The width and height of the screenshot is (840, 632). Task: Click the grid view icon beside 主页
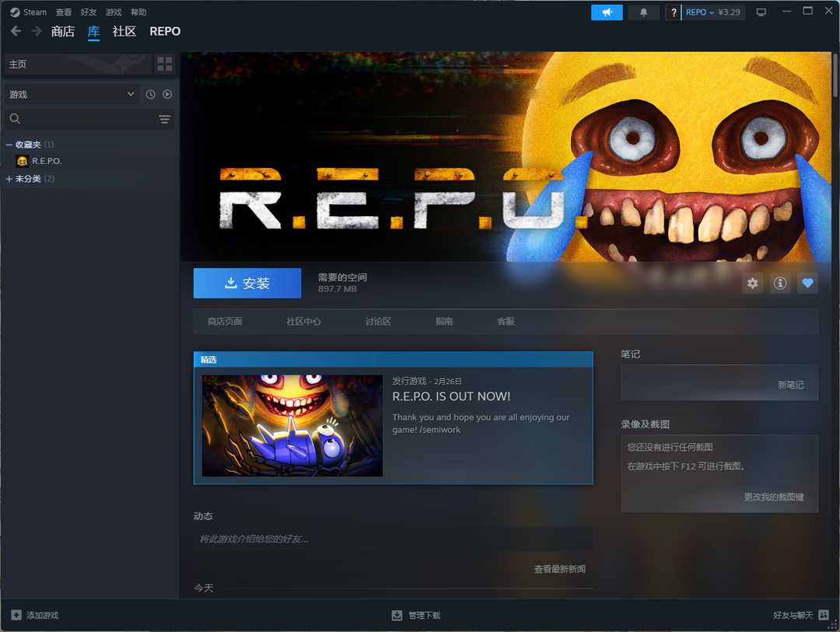pos(164,64)
